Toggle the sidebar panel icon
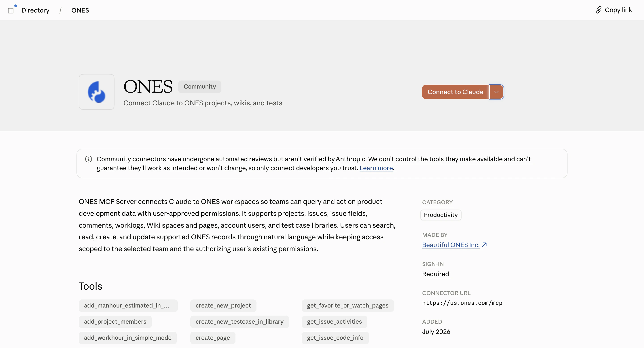The width and height of the screenshot is (644, 348). click(x=11, y=11)
